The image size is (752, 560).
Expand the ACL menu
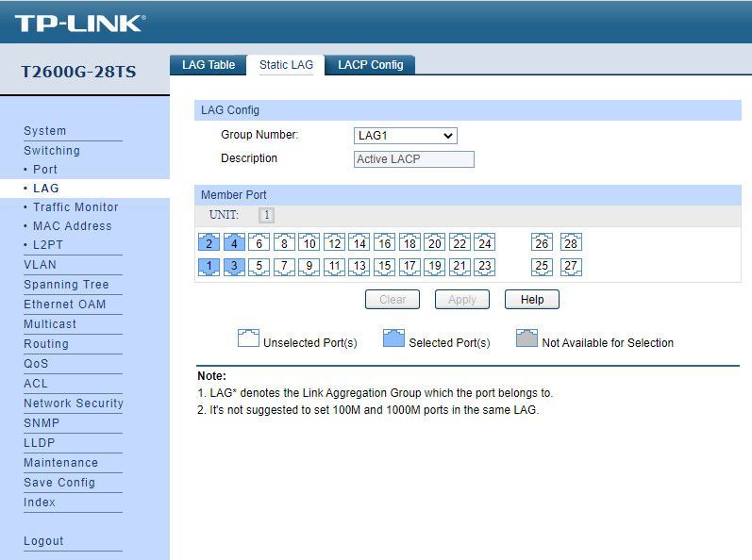[x=36, y=384]
